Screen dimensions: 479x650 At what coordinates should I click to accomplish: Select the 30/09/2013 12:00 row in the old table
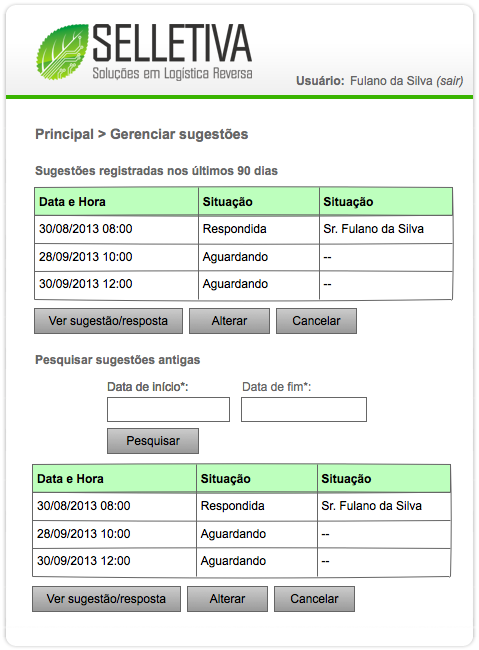click(x=241, y=562)
